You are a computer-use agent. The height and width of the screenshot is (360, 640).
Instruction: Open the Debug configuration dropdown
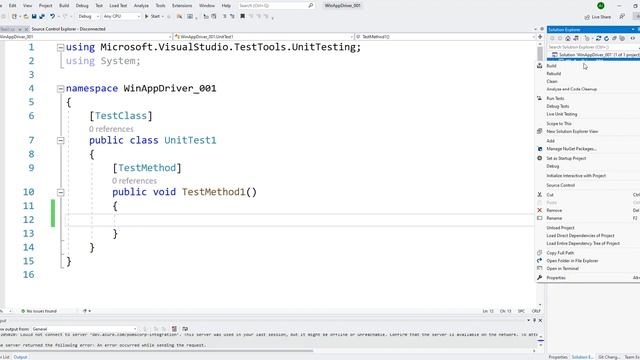(x=88, y=16)
